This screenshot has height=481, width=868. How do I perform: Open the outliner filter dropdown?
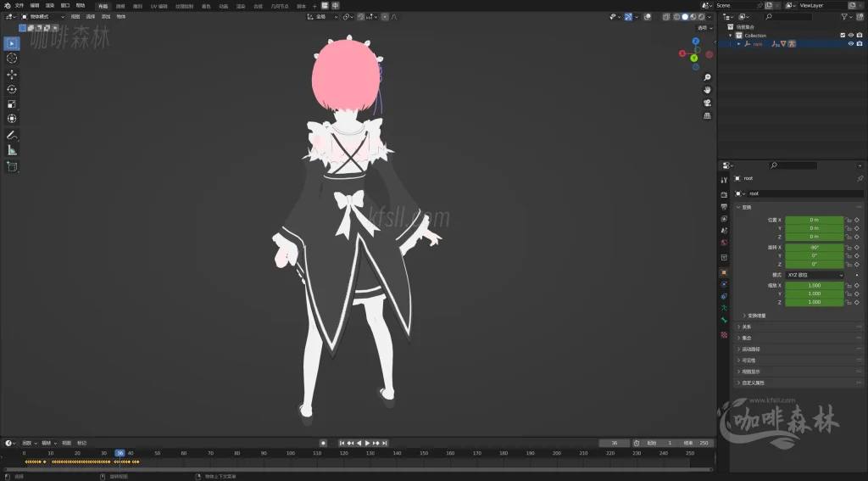(x=847, y=17)
